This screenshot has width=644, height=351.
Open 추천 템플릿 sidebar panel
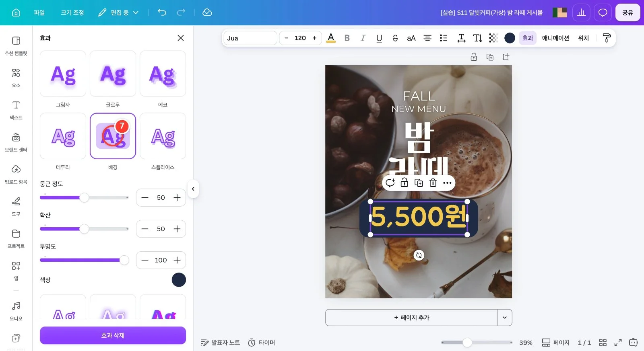[x=16, y=45]
